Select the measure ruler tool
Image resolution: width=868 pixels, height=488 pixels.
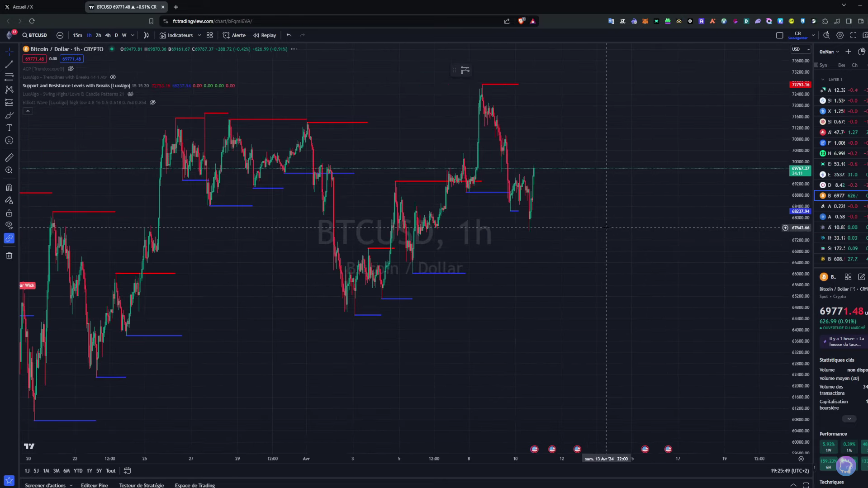click(9, 157)
